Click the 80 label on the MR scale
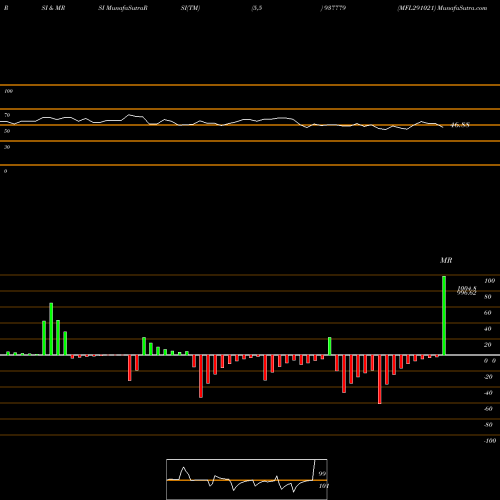The image size is (500, 500). coord(488,297)
